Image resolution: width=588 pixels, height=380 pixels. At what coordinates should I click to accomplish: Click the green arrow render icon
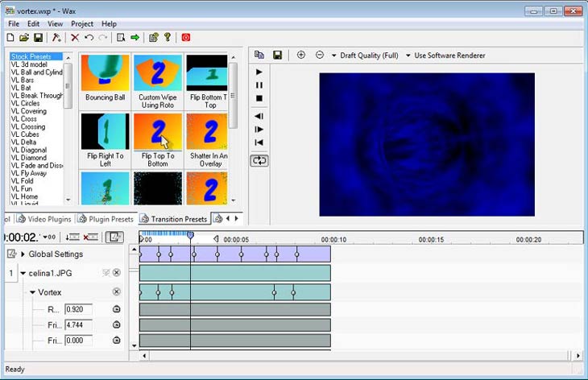[x=135, y=37]
